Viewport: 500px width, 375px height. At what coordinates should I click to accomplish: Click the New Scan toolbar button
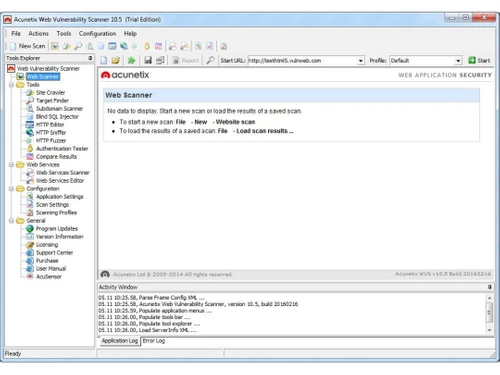28,46
